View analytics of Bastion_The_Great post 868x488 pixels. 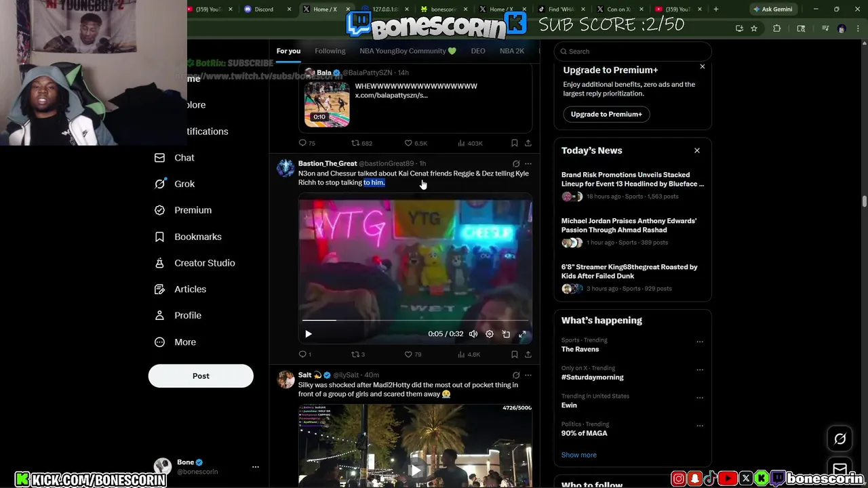point(469,354)
